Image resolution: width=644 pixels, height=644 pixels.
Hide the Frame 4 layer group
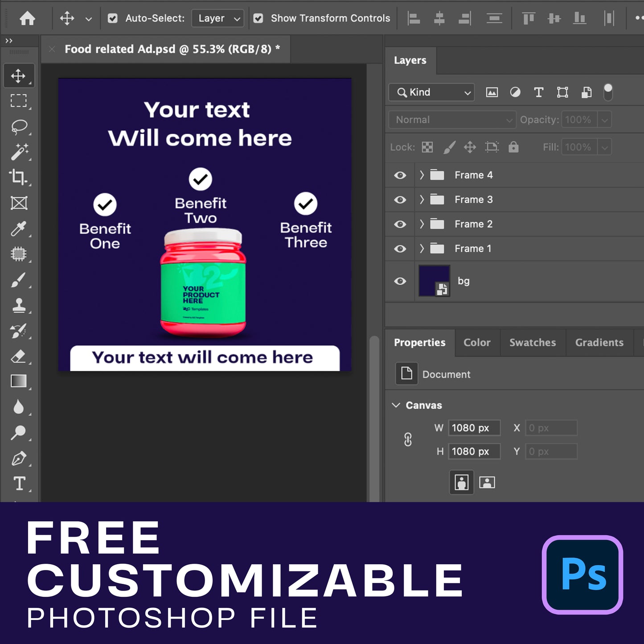[x=400, y=175]
